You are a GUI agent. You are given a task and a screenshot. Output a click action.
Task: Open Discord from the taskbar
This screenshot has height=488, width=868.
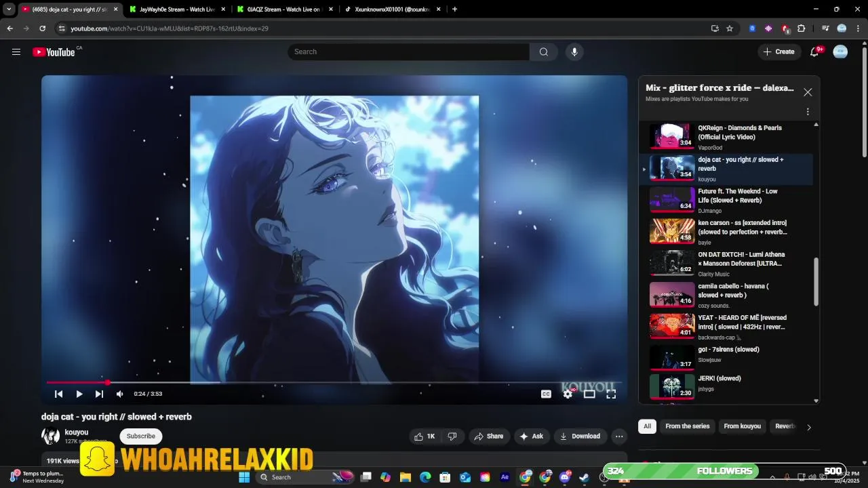tap(565, 477)
